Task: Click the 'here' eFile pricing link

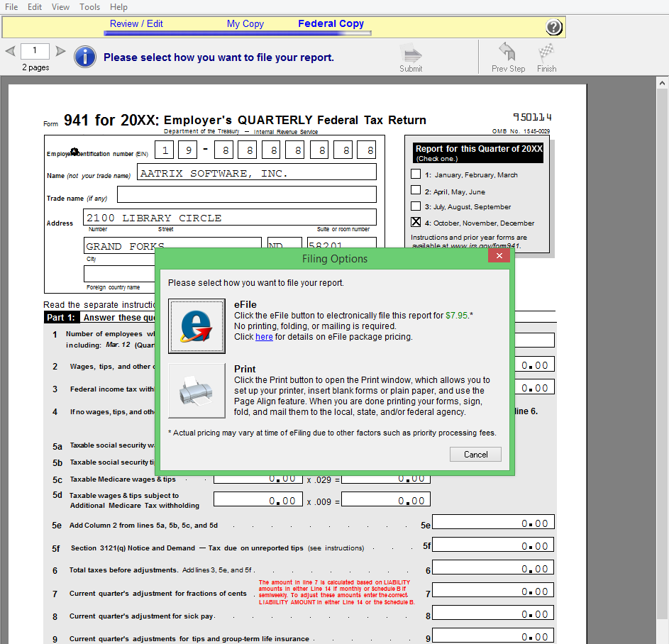Action: point(264,337)
